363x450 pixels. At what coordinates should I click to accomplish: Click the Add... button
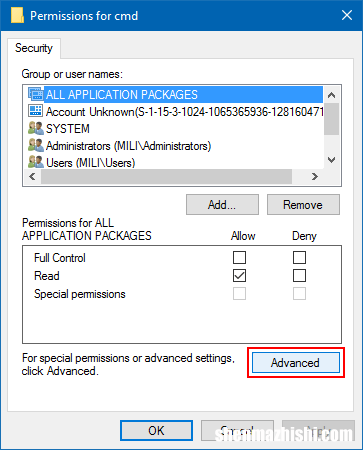222,205
